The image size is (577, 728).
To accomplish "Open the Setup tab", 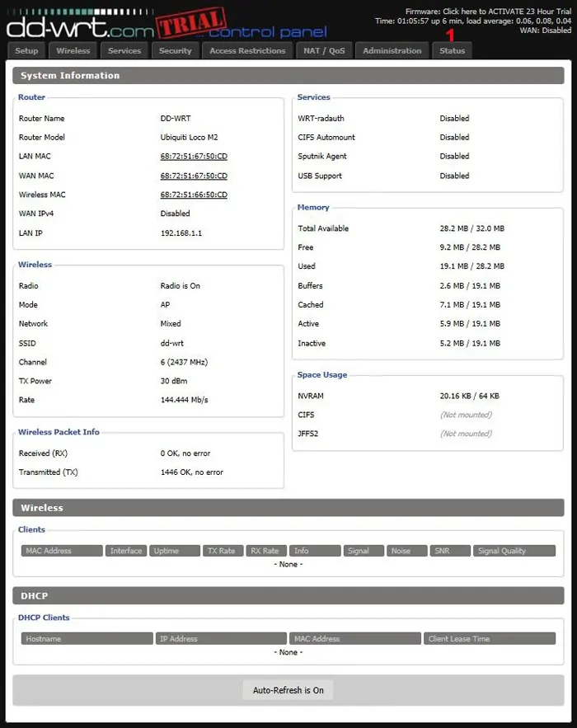I will click(x=26, y=50).
